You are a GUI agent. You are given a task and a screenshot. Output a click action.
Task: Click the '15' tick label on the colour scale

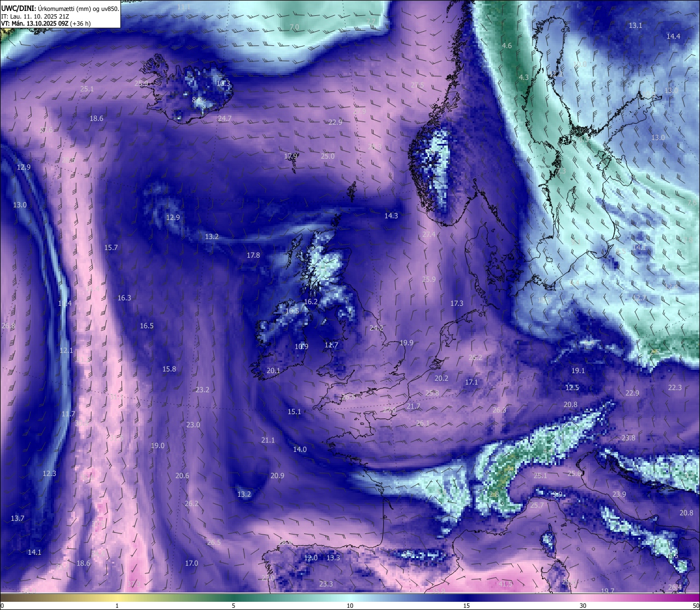click(x=466, y=606)
